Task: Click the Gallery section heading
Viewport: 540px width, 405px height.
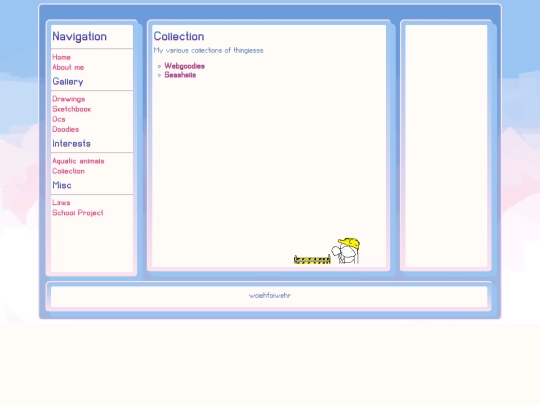Action: (x=68, y=82)
